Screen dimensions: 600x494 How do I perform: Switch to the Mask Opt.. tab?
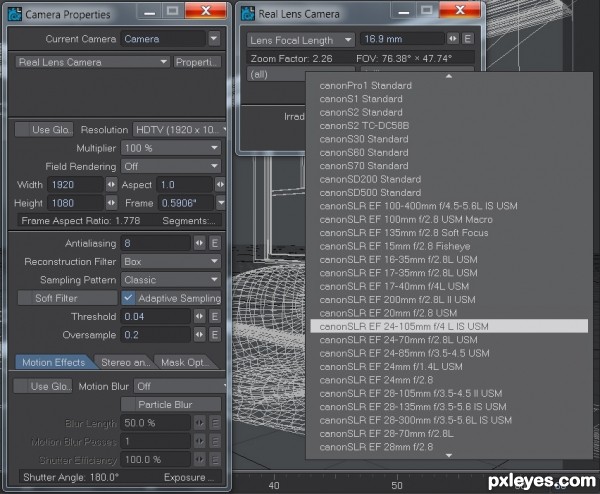pos(186,362)
